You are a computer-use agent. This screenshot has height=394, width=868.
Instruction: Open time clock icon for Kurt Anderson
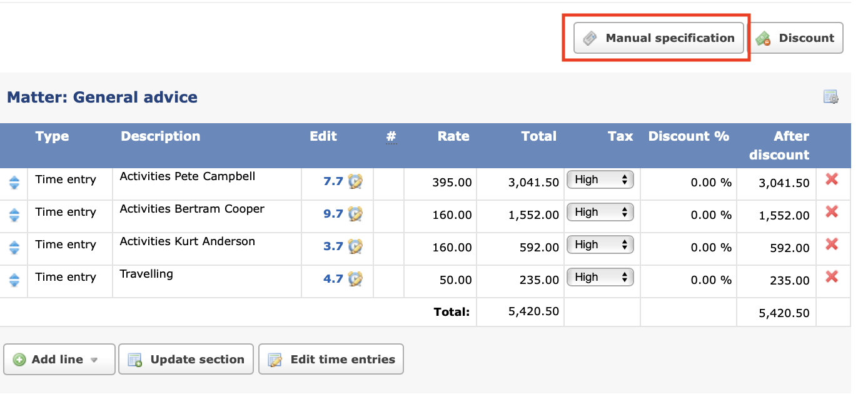(x=356, y=246)
